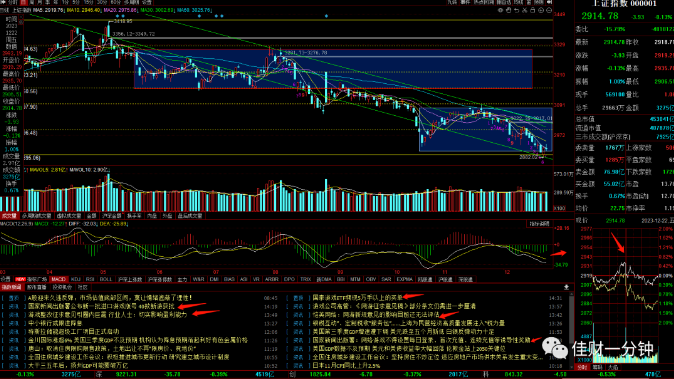Screen dimensions: 674x379
Task: Select the 60-minute period button
Action: (x=116, y=2)
